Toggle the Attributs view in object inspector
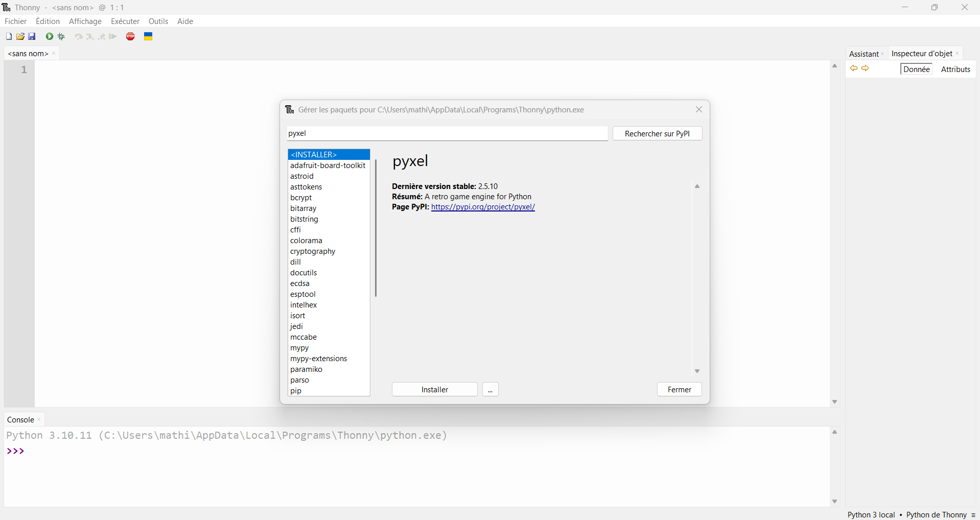The width and height of the screenshot is (980, 520). (x=955, y=69)
